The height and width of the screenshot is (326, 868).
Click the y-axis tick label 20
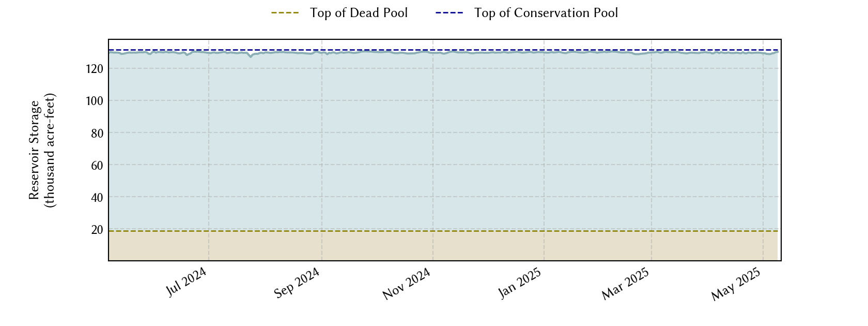pos(97,230)
